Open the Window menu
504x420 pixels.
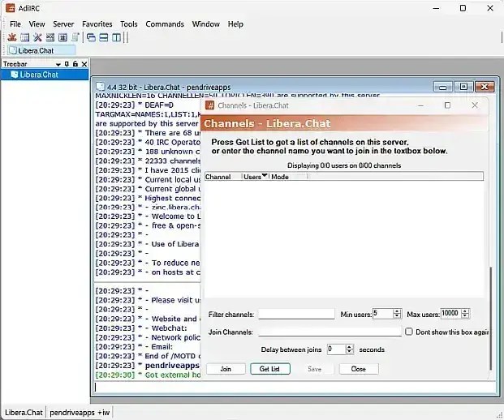(205, 24)
